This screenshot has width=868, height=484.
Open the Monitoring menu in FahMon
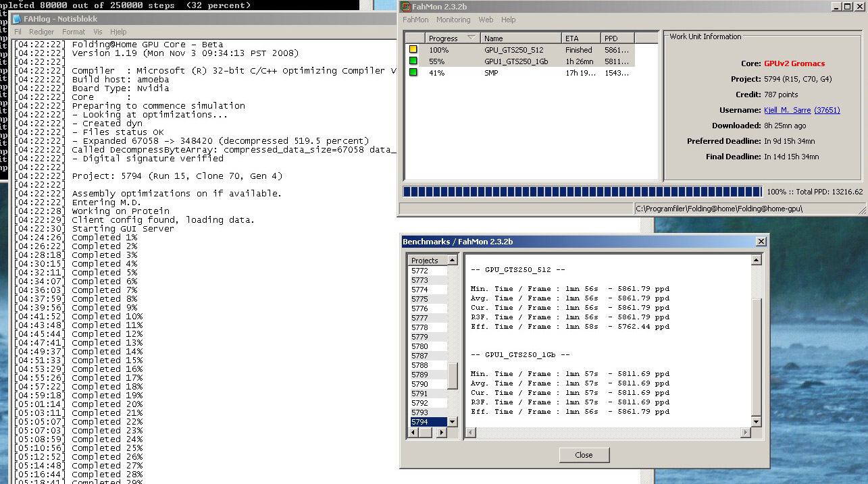[x=453, y=20]
